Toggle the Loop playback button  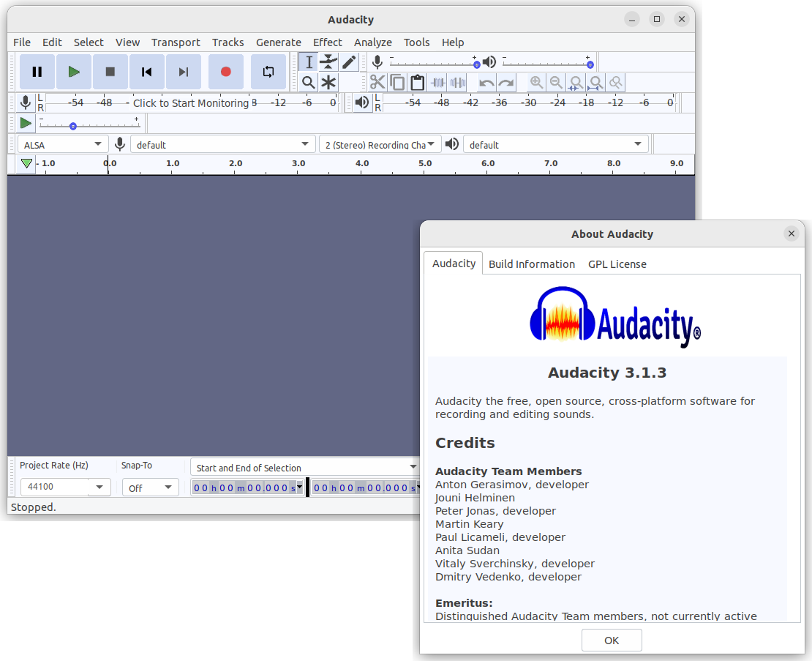tap(268, 72)
